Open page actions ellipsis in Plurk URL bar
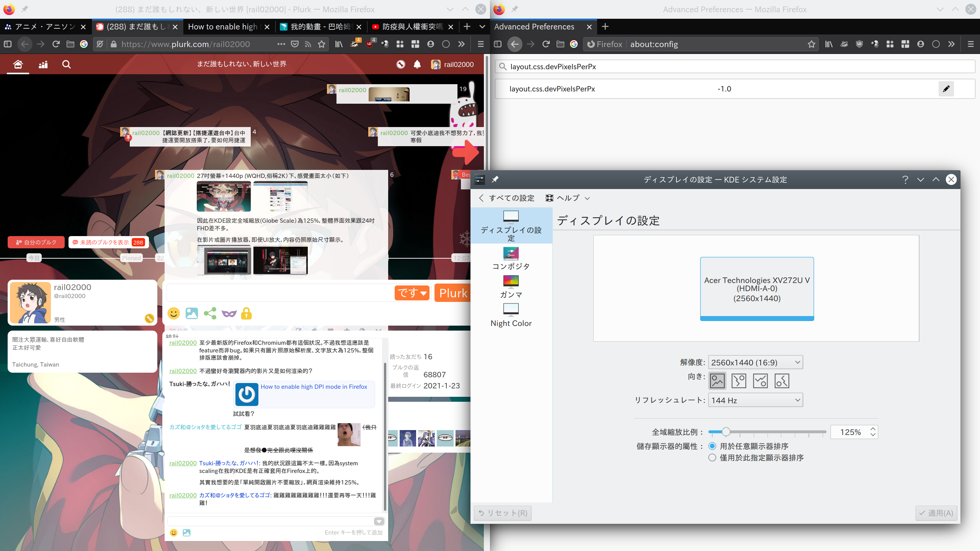 tap(281, 44)
